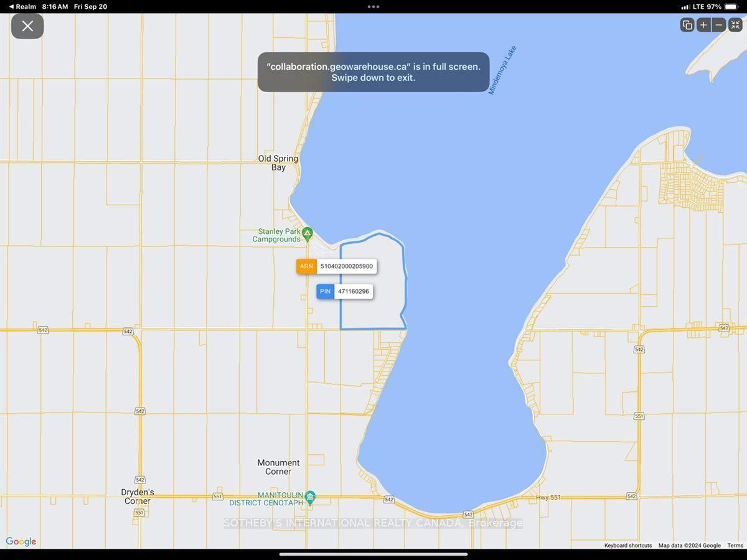
Task: Click the Monument Corner place label
Action: pos(278,467)
